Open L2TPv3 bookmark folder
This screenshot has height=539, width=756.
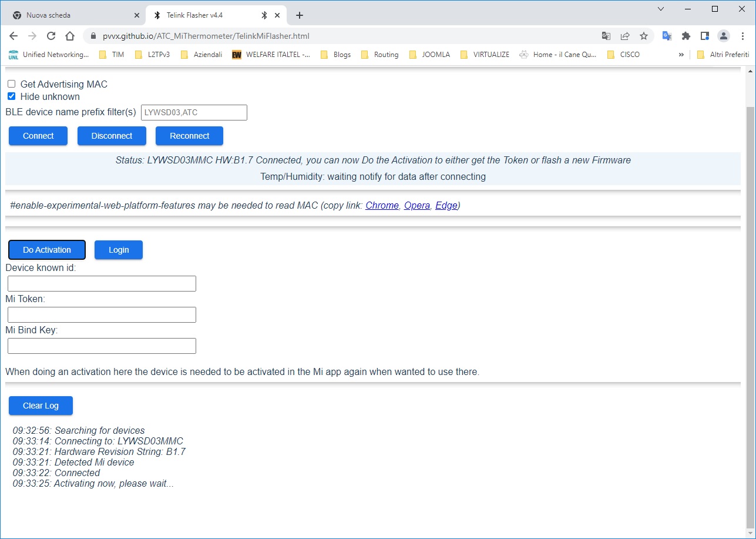click(x=152, y=55)
